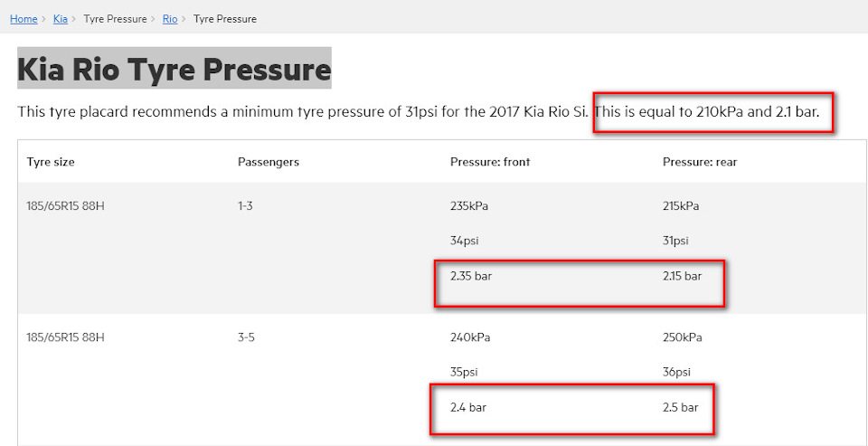Click the 36psi rear pressure value
This screenshot has height=446, width=868.
click(676, 372)
